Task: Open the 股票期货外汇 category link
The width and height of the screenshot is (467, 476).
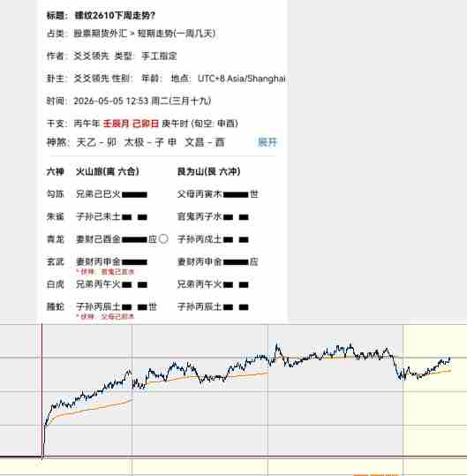Action: click(x=101, y=34)
